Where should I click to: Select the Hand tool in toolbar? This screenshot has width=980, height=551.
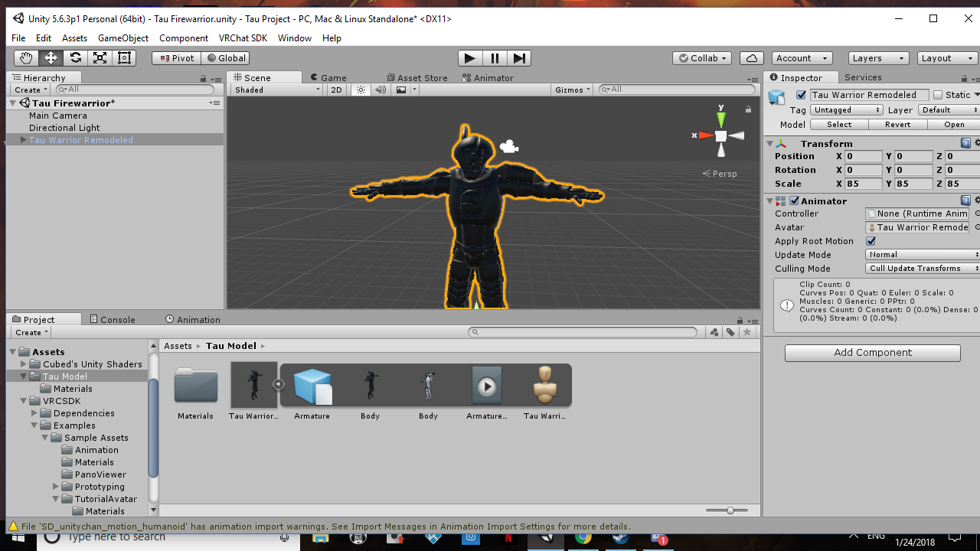pyautogui.click(x=26, y=58)
